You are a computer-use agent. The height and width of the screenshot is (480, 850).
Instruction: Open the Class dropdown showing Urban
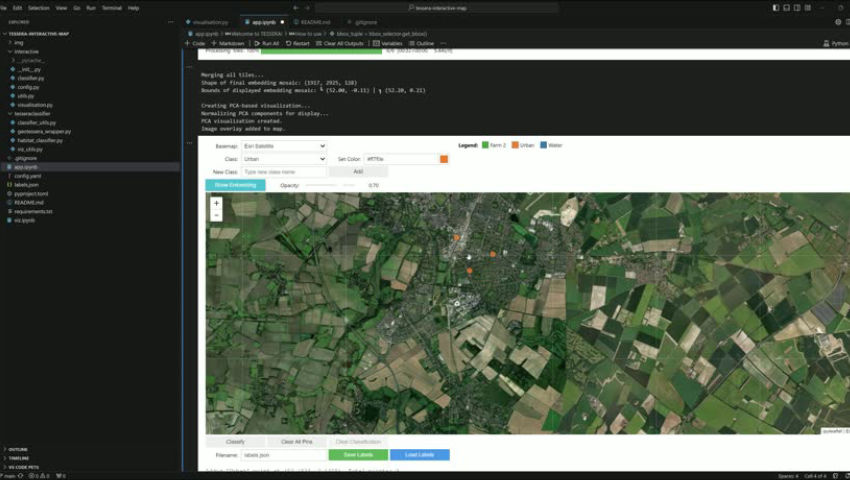click(x=284, y=159)
